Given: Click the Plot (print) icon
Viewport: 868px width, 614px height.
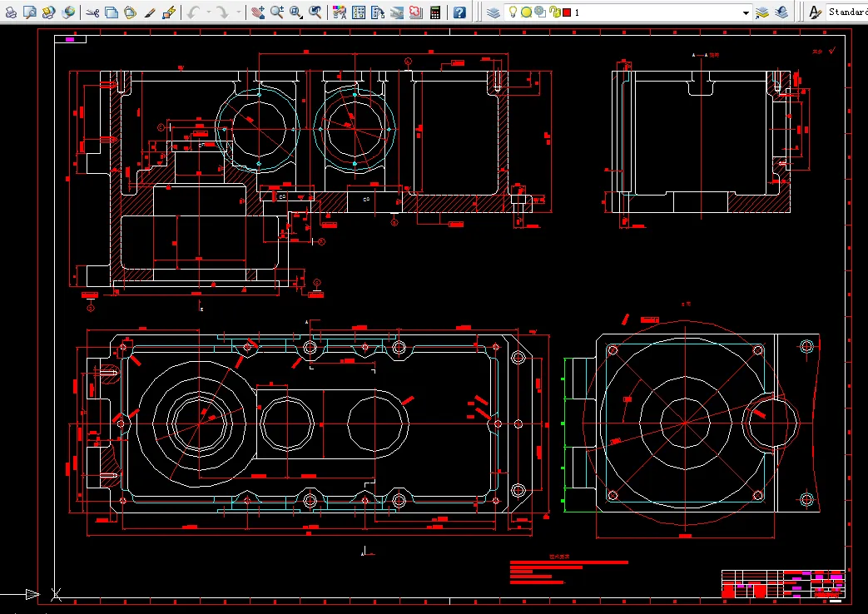Looking at the screenshot, I should 11,12.
